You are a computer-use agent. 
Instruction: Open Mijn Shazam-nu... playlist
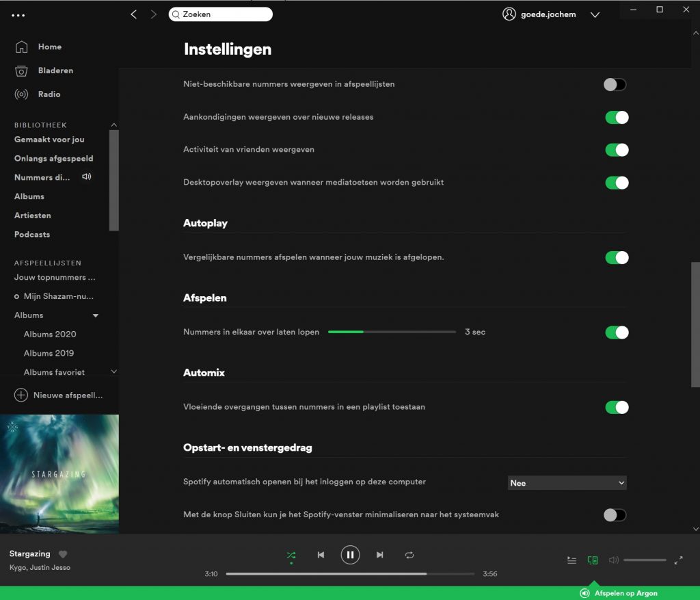(x=59, y=296)
